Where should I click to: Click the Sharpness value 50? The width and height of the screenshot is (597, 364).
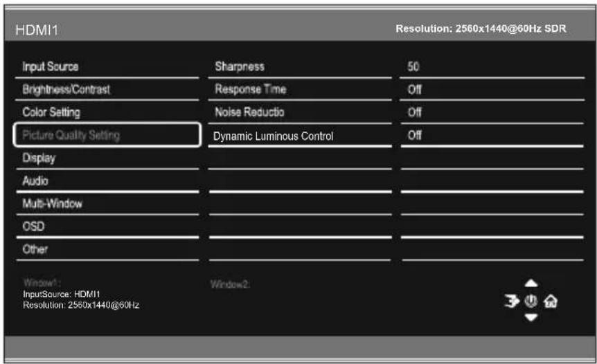pyautogui.click(x=413, y=66)
